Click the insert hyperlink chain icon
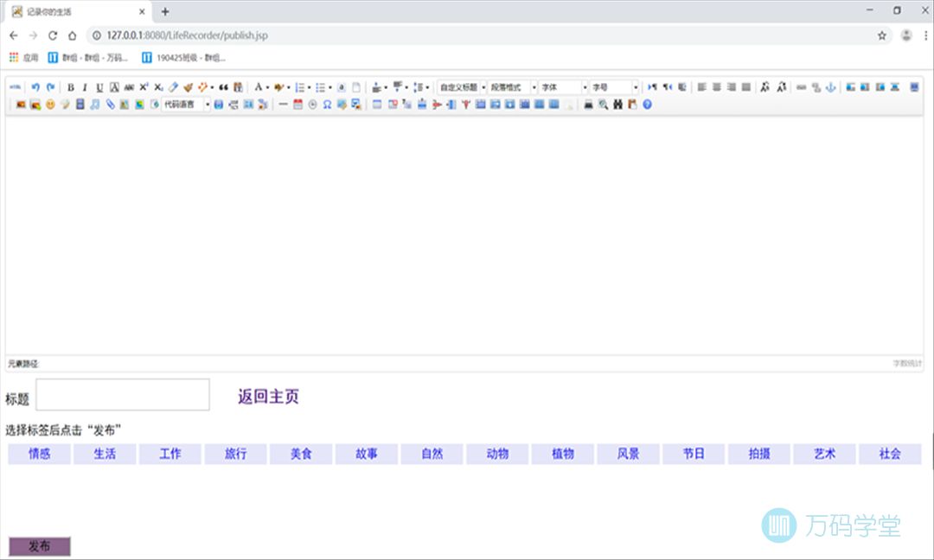Screen dimensions: 934x560 point(801,87)
